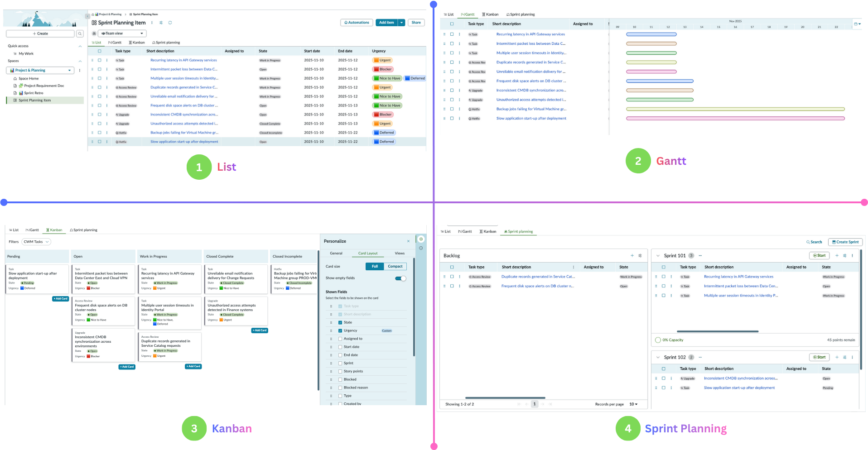The image size is (868, 450).
Task: Click the info icon below Personalize gear
Action: [421, 248]
